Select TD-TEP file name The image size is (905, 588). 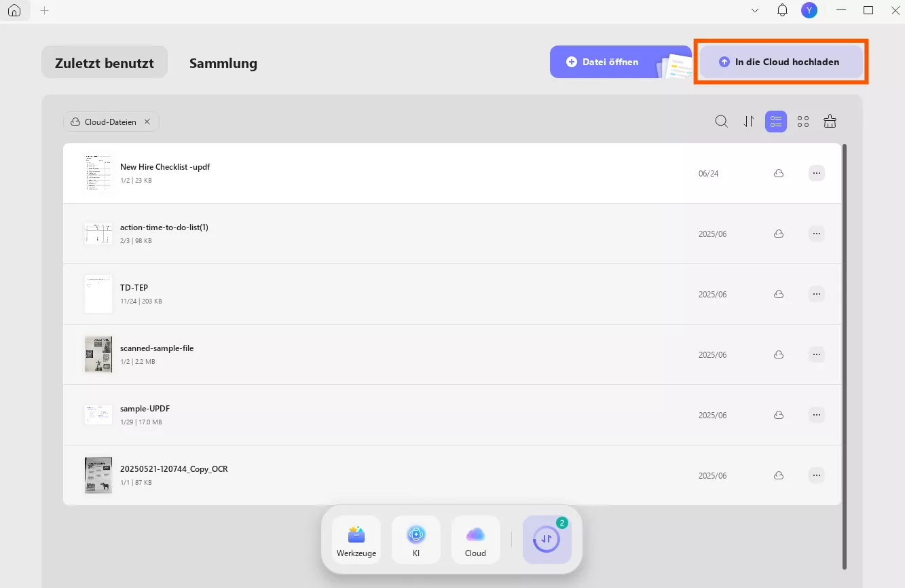pyautogui.click(x=134, y=288)
